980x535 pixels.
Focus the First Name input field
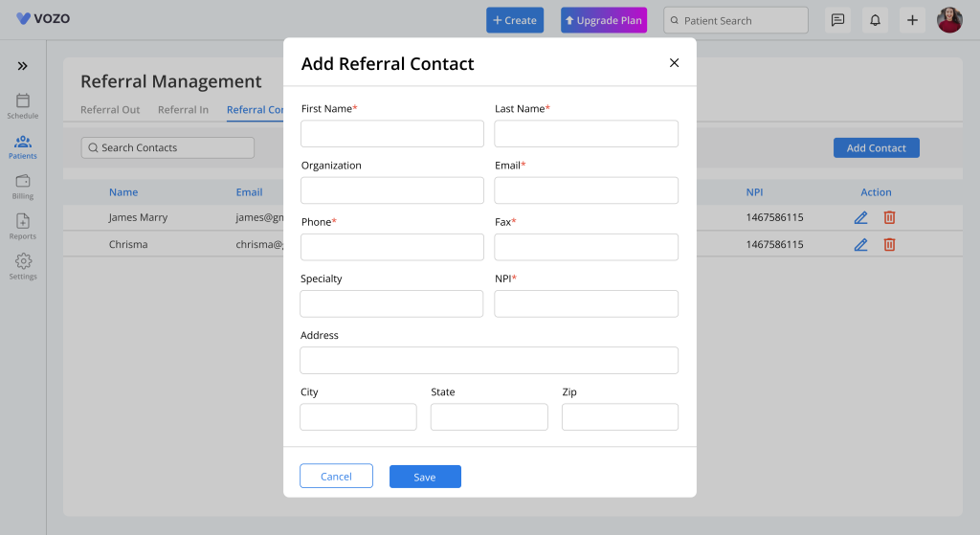tap(392, 134)
